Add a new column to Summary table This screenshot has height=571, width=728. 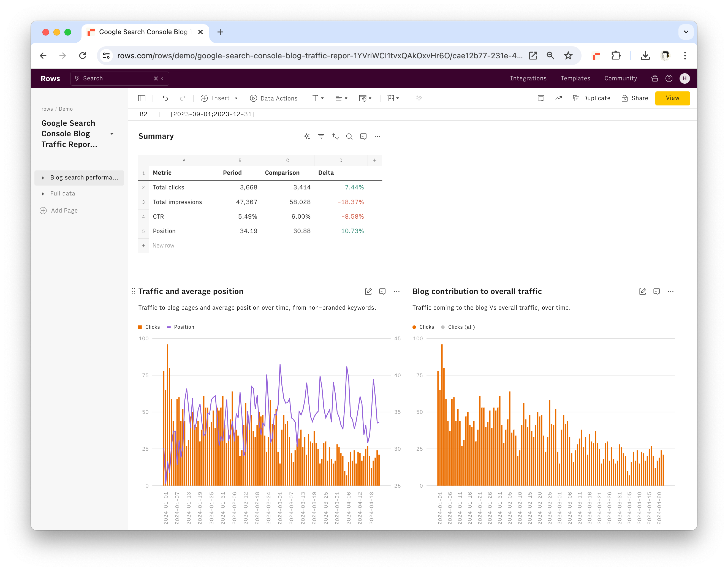click(374, 161)
